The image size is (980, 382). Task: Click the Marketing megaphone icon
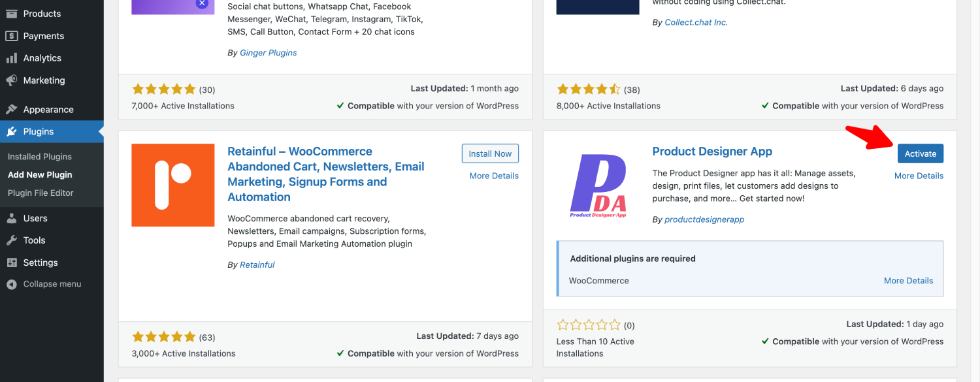(12, 80)
